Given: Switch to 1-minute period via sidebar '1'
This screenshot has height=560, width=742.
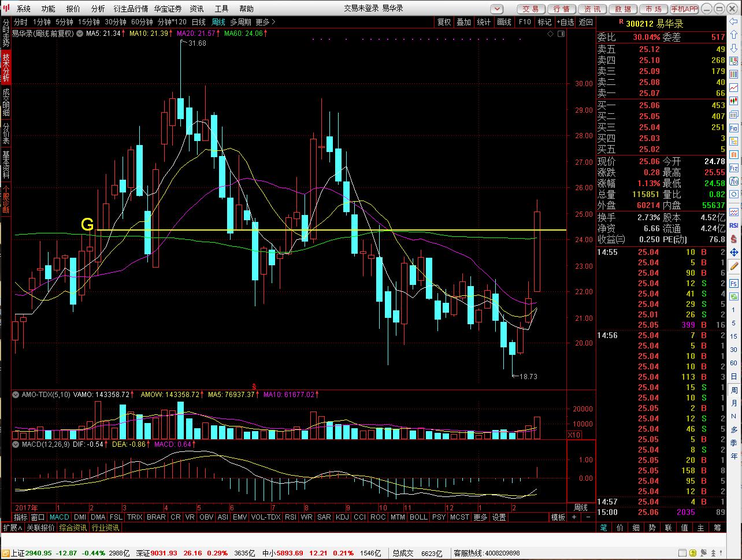Looking at the screenshot, I should click(x=734, y=310).
